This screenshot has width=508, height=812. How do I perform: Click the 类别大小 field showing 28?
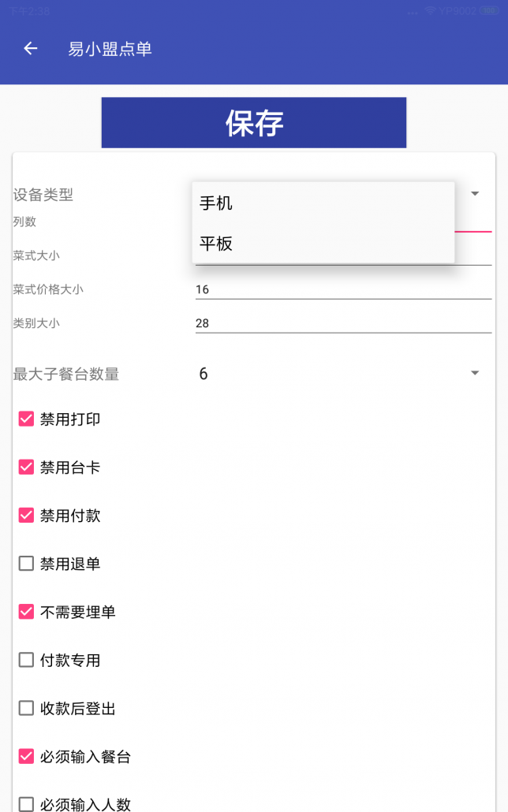(x=344, y=323)
